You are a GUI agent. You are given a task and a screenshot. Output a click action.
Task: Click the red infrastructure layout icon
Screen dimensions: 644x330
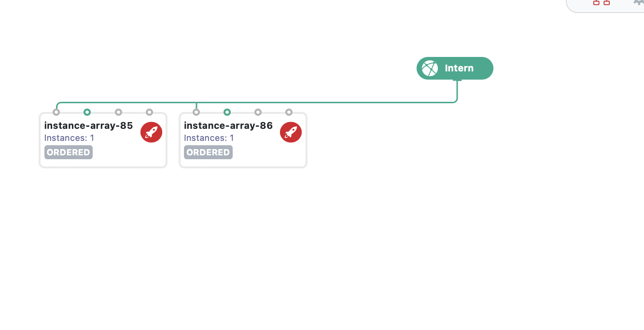602,2
